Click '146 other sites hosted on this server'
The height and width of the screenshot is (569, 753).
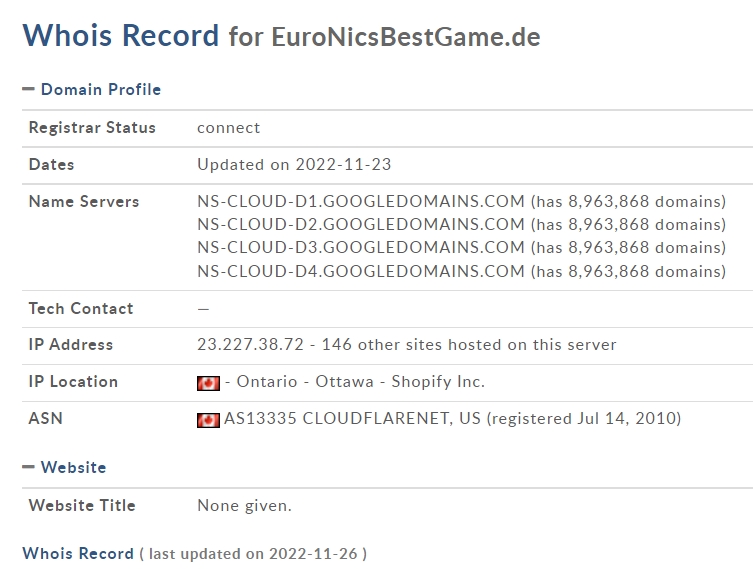(469, 345)
